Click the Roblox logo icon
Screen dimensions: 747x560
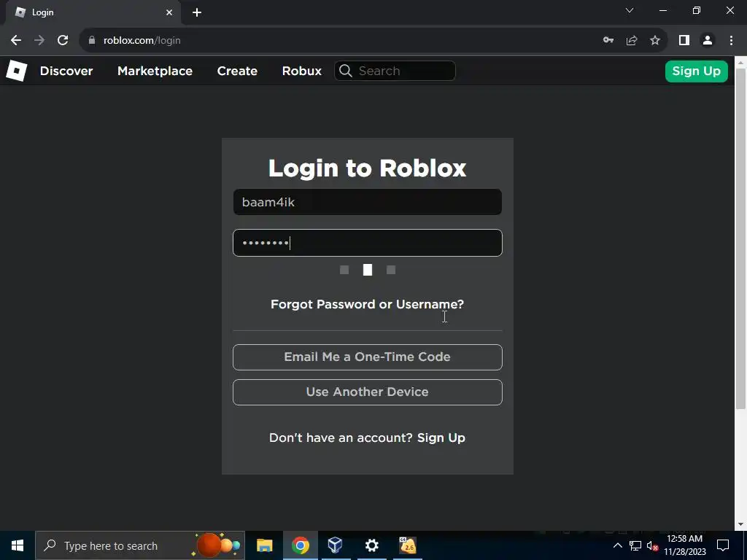(x=17, y=71)
